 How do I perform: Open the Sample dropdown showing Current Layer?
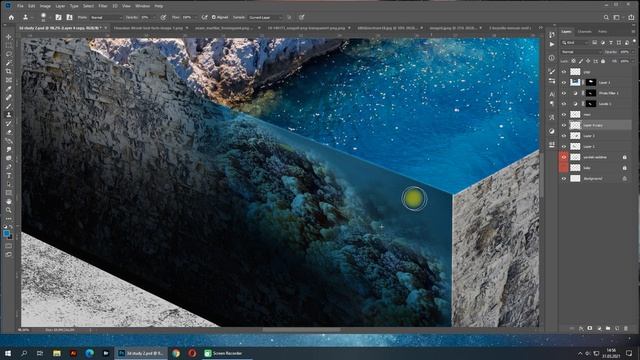pyautogui.click(x=265, y=18)
